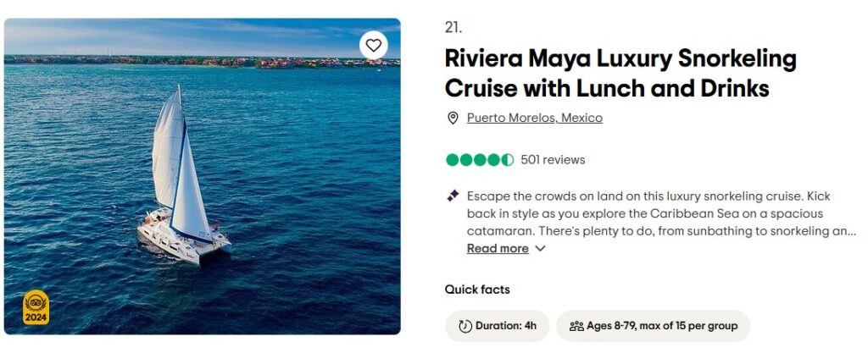Click the first green rating bubble
The height and width of the screenshot is (353, 868).
coord(452,160)
